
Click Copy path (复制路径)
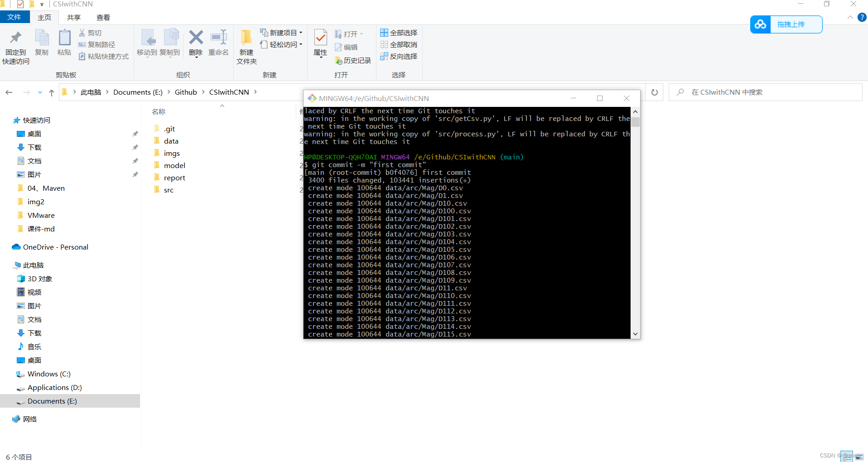pos(96,45)
